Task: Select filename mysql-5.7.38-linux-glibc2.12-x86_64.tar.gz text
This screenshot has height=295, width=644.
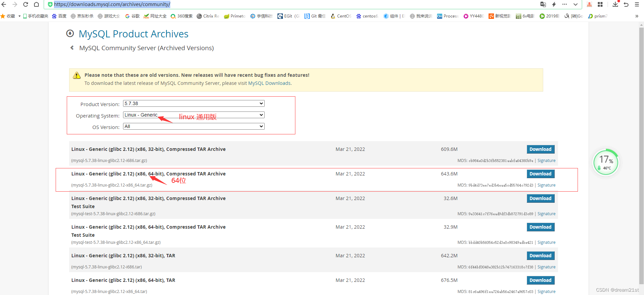Action: tap(112, 185)
